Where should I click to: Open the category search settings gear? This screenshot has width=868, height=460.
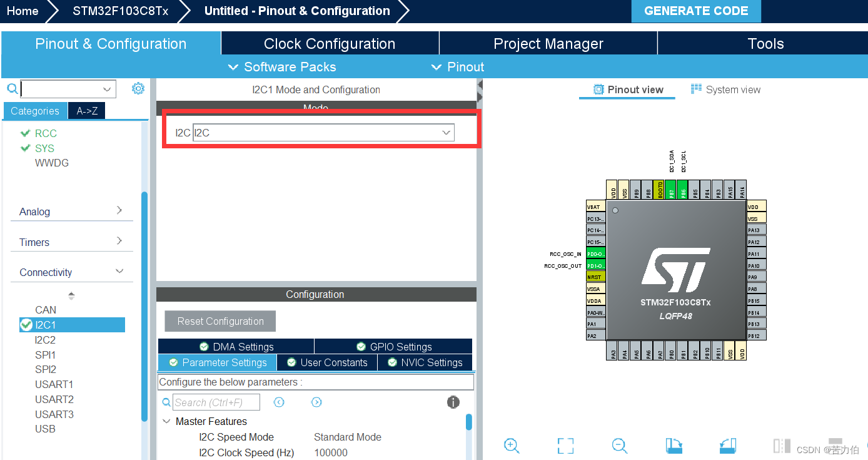138,89
